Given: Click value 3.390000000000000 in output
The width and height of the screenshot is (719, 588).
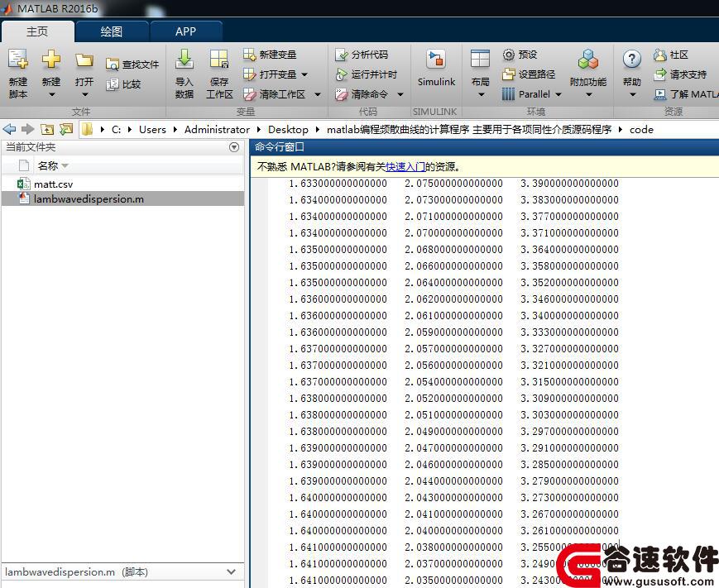Looking at the screenshot, I should pos(569,184).
